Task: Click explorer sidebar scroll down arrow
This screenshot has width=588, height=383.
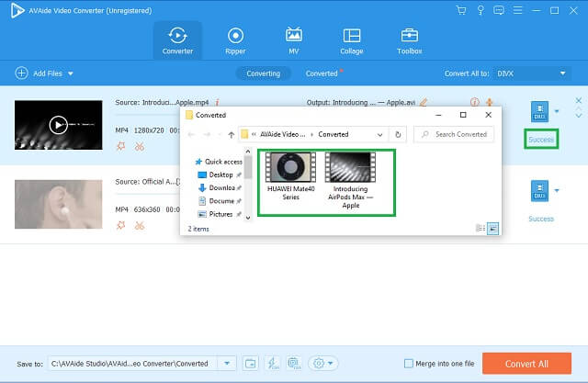Action: click(x=248, y=218)
